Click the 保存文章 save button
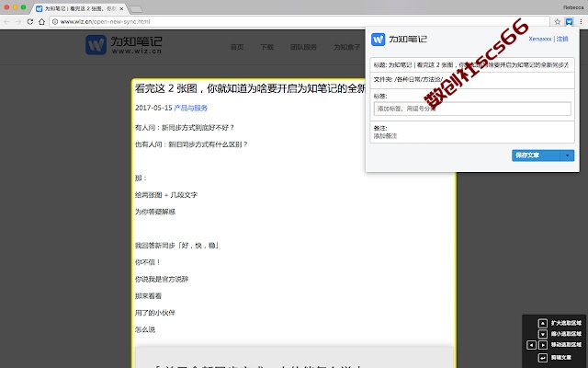The width and height of the screenshot is (588, 368). tap(536, 155)
